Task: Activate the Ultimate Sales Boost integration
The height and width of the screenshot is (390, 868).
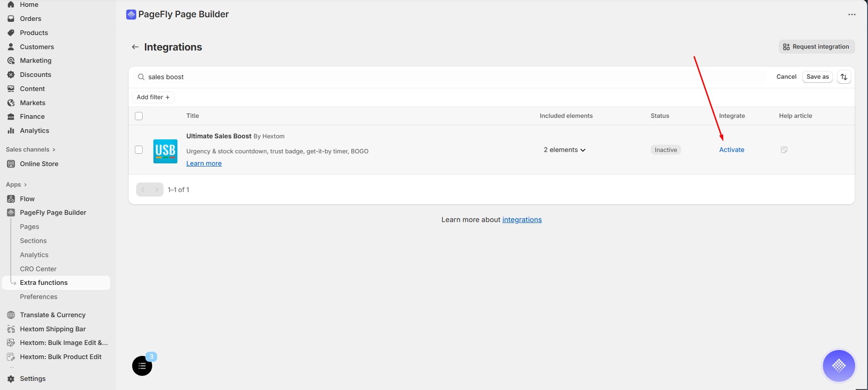Action: (732, 150)
